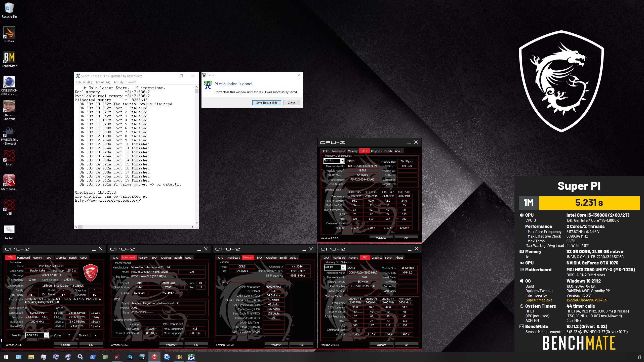
Task: Switch to Super PI via taskbar icon
Action: tap(191, 357)
